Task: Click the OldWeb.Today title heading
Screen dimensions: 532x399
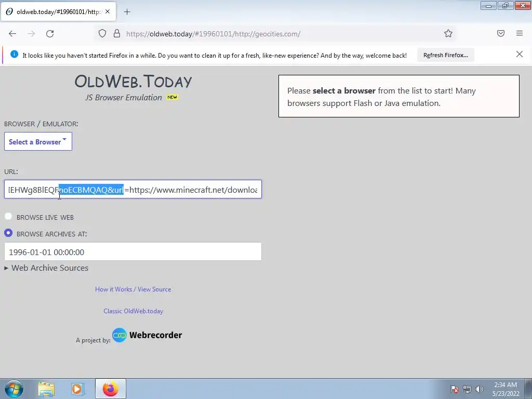Action: pyautogui.click(x=134, y=82)
